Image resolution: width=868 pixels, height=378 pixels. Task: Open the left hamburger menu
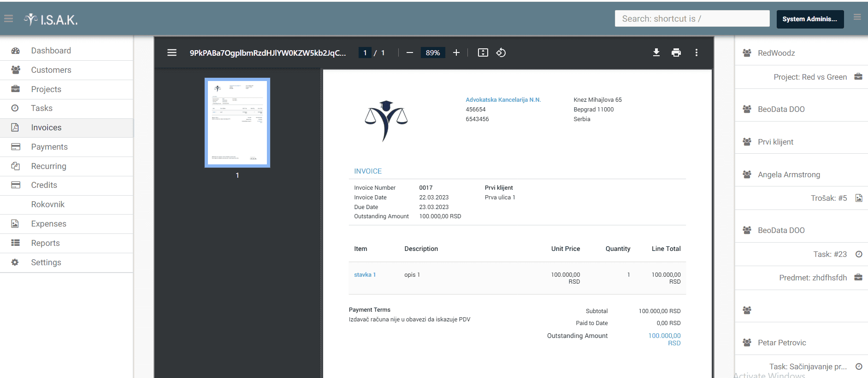[x=8, y=19]
